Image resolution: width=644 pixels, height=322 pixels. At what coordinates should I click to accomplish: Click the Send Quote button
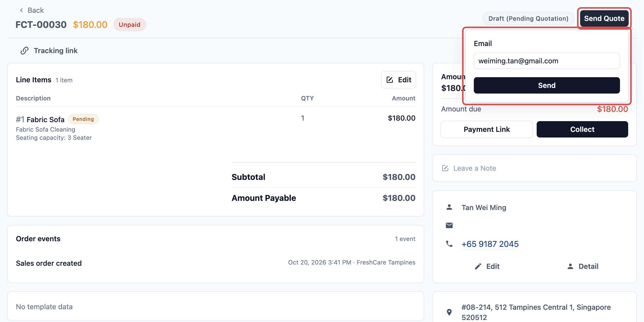604,18
